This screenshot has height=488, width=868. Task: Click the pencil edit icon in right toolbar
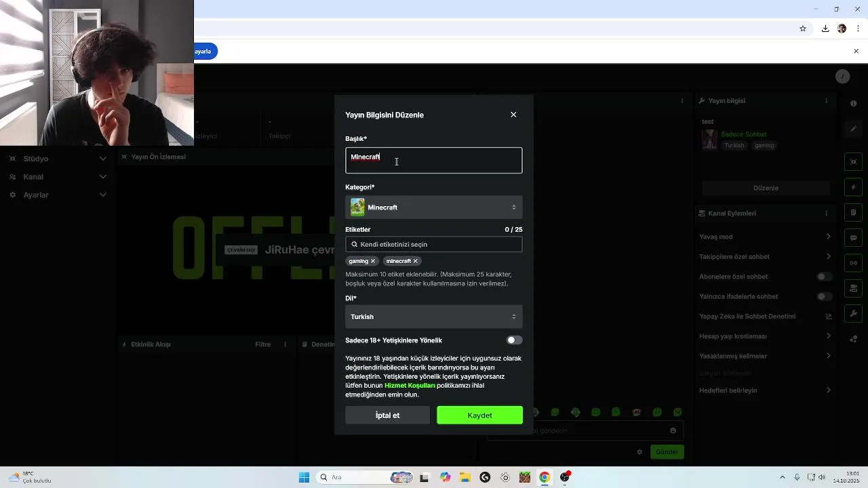[854, 129]
